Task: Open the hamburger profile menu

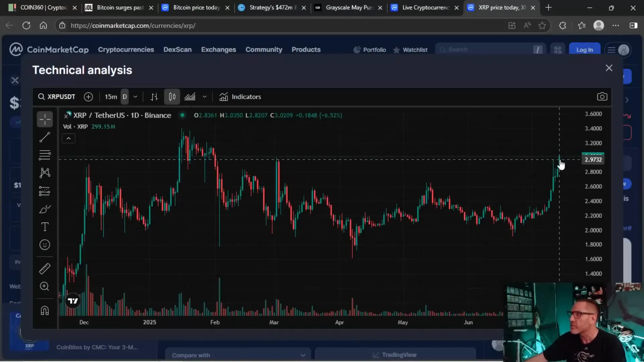Action: (618, 50)
